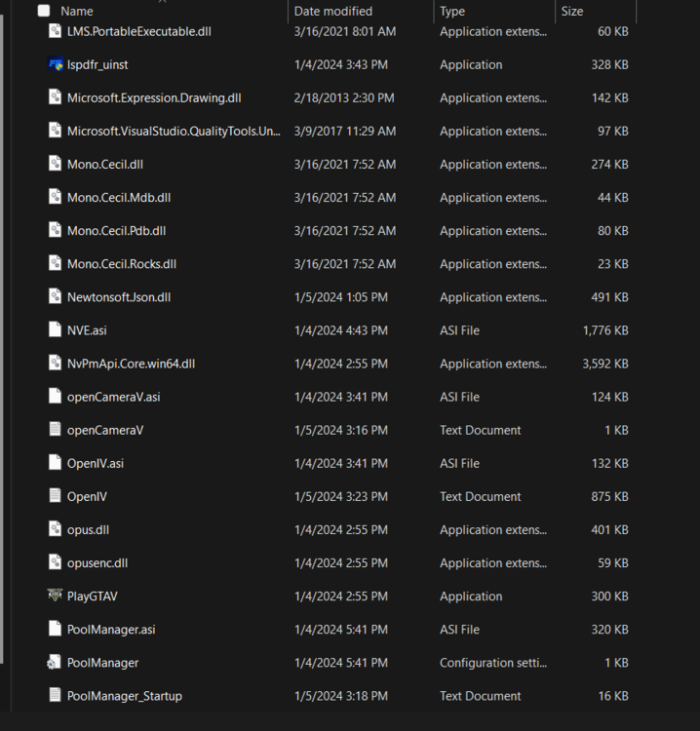Image resolution: width=700 pixels, height=731 pixels.
Task: Select the file named NvPmApi.Core.win64.dll
Action: [x=131, y=364]
